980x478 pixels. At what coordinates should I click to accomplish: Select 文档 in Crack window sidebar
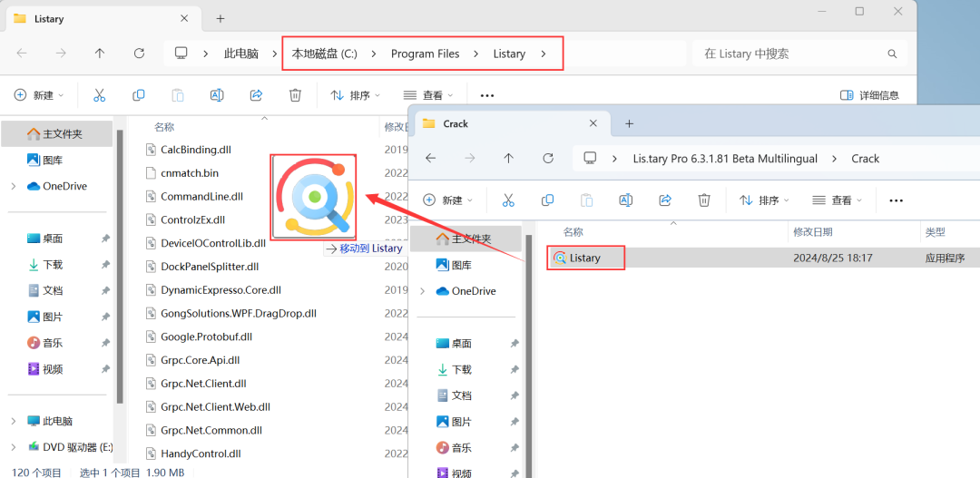tap(454, 395)
